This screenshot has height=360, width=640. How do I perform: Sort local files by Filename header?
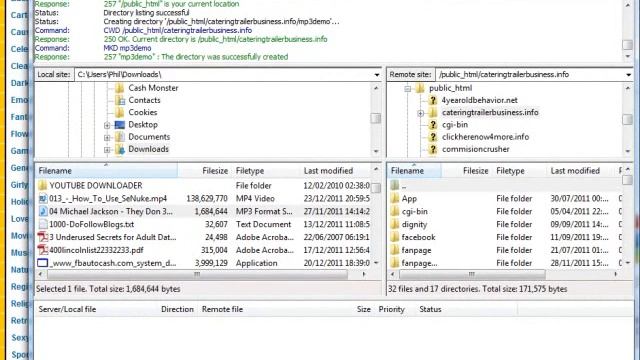[107, 171]
